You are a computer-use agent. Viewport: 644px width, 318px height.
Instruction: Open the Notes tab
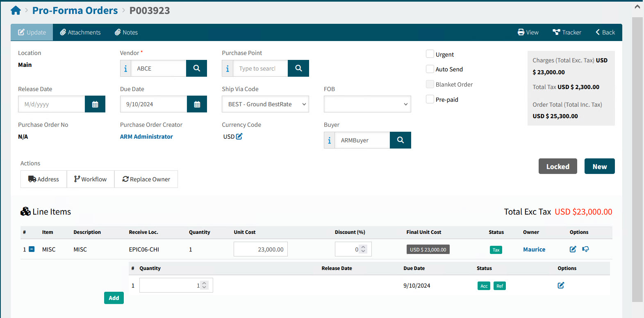pos(126,32)
